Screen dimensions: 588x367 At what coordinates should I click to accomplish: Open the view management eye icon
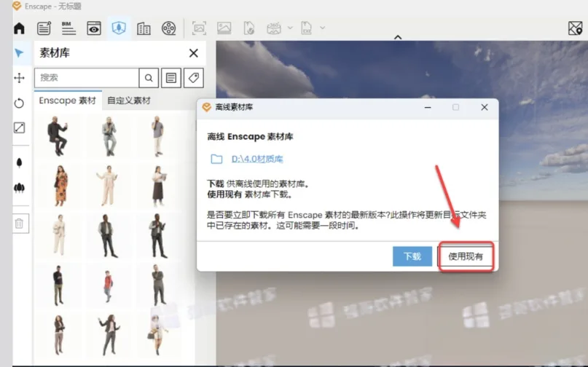(x=94, y=28)
